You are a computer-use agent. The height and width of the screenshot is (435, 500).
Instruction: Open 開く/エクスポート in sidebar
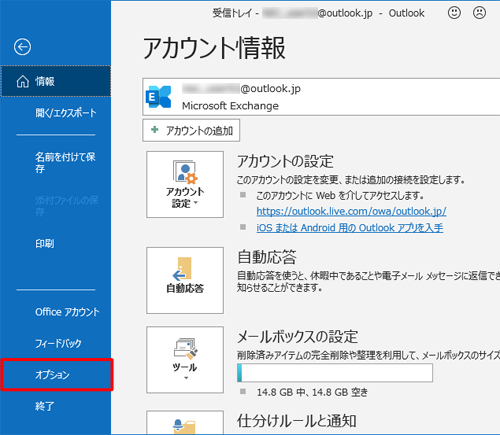tap(66, 113)
